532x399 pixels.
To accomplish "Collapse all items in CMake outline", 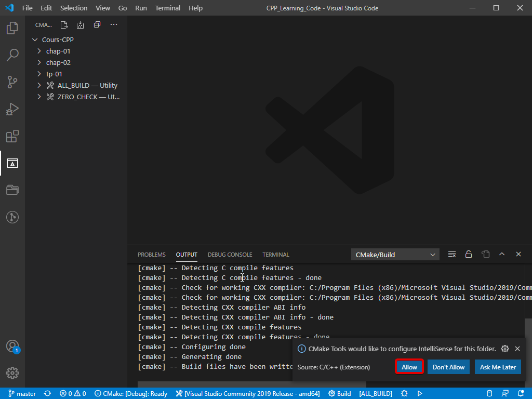I will coord(97,25).
